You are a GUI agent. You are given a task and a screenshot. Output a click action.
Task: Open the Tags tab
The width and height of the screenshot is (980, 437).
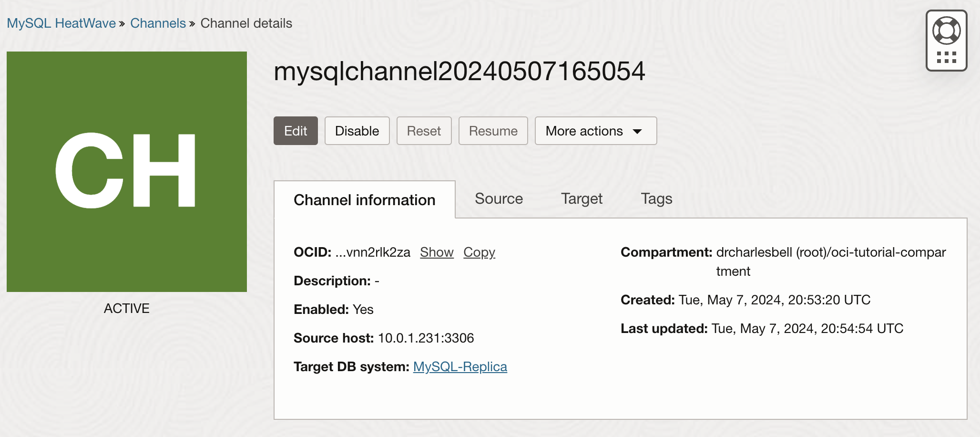pyautogui.click(x=656, y=198)
